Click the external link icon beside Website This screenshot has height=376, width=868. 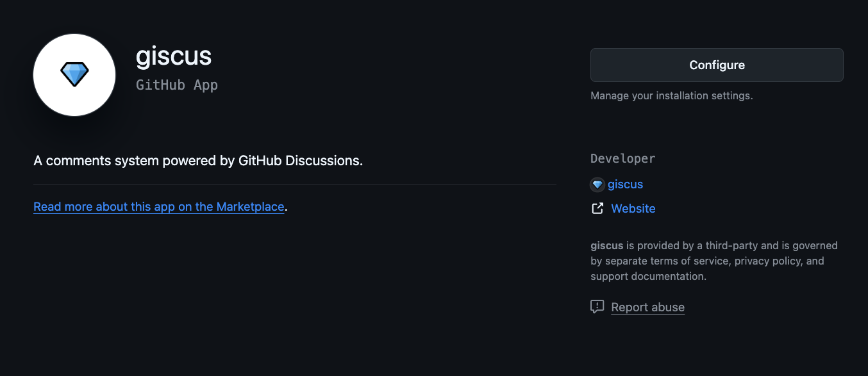click(x=597, y=208)
